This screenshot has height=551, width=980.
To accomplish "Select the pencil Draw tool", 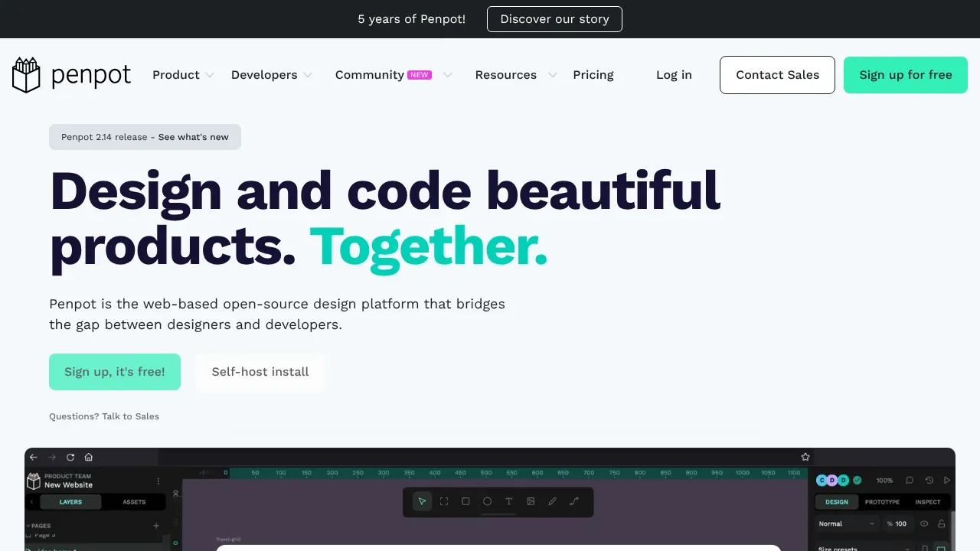I will tap(552, 501).
